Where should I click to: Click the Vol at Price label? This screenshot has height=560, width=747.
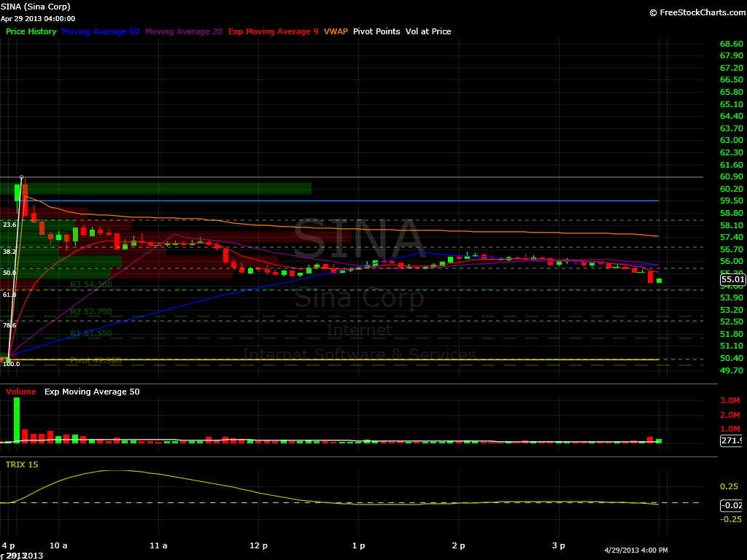(x=428, y=31)
